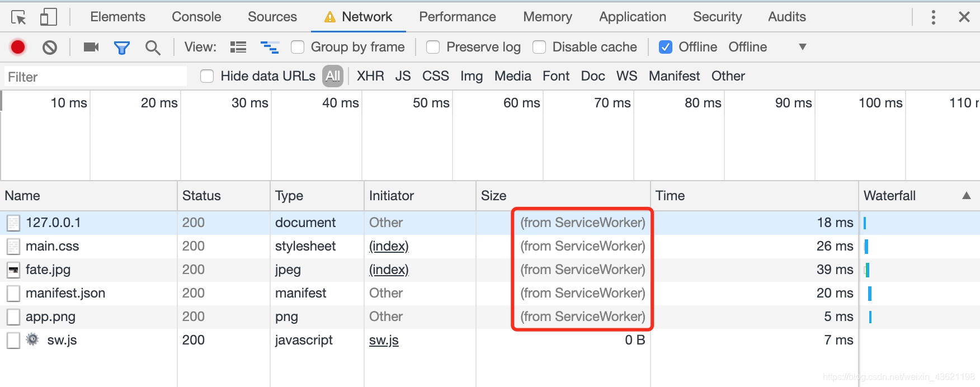Select the main.css request
980x387 pixels.
490,246
